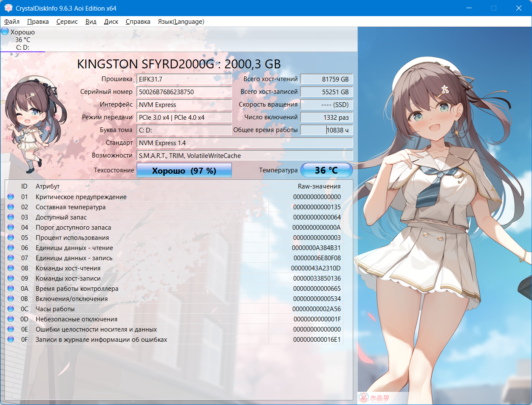Viewport: 532px width, 405px height.
Task: Click total host reads value 81759 GB
Action: 326,79
